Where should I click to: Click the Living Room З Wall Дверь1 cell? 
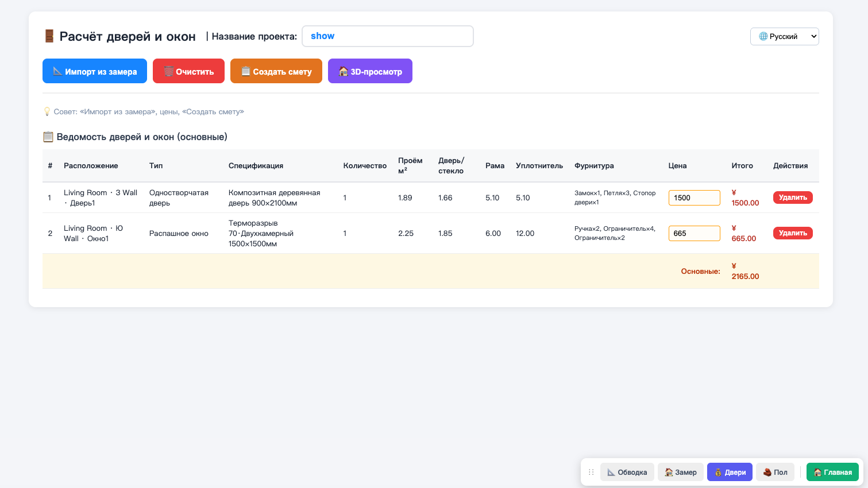pyautogui.click(x=101, y=198)
